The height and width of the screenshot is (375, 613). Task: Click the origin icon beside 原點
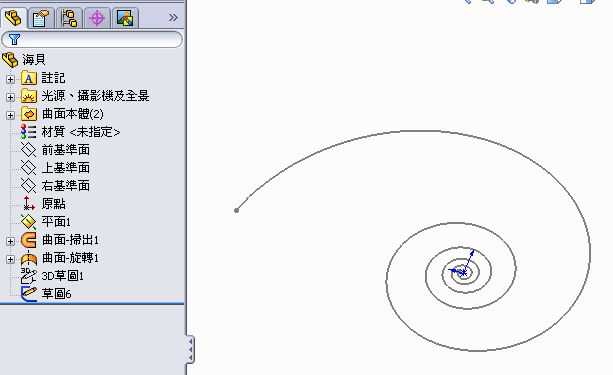pyautogui.click(x=29, y=204)
